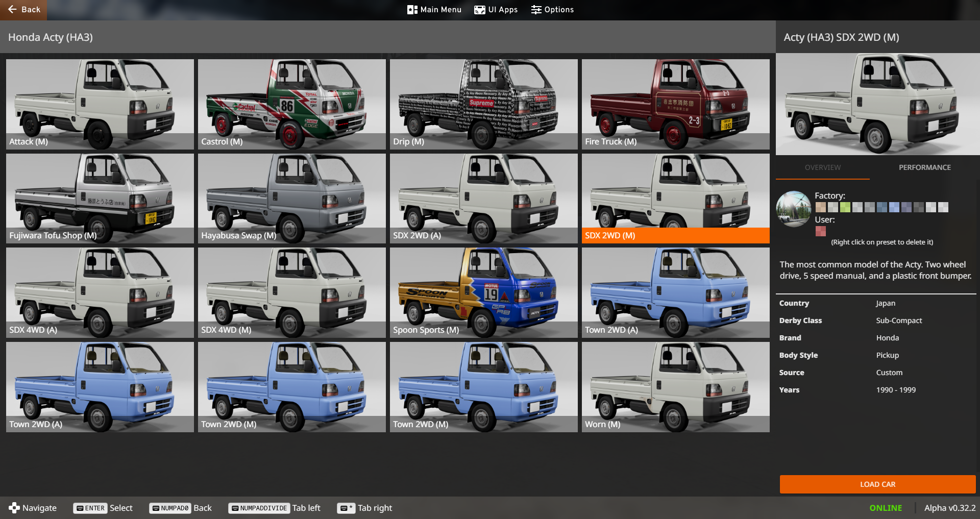The height and width of the screenshot is (519, 980).
Task: Click the Back arrow icon
Action: (x=12, y=10)
